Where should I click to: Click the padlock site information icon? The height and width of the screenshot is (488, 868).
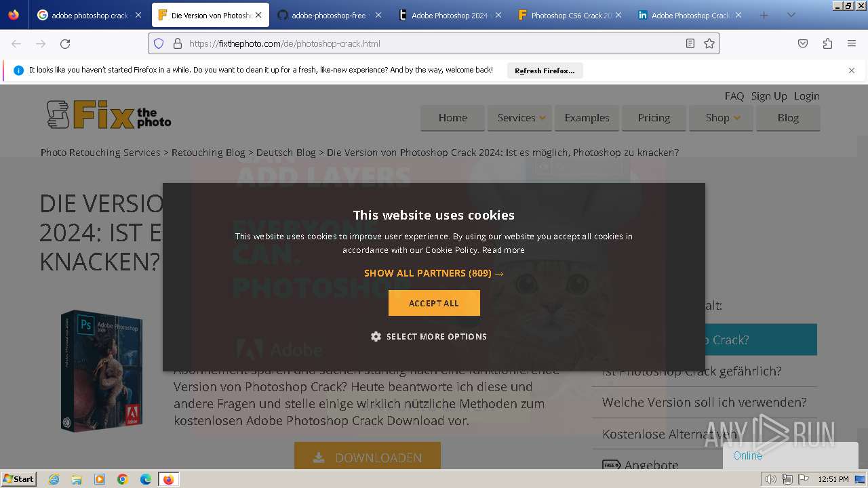178,43
